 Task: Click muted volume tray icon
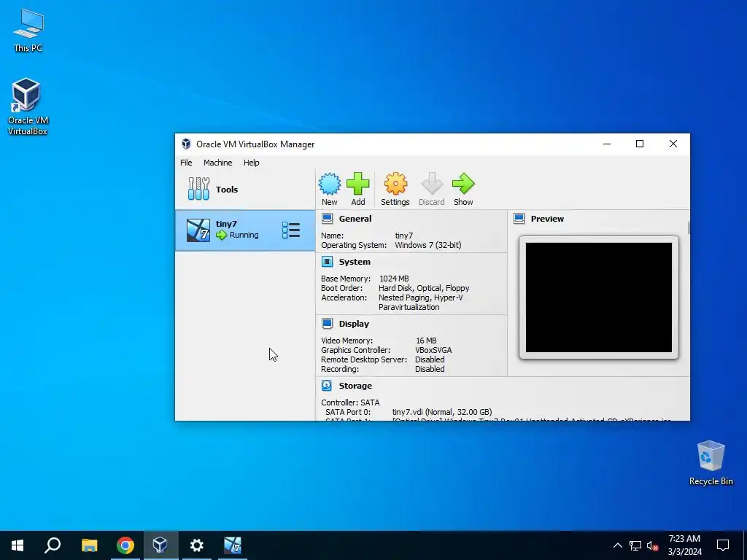point(653,545)
